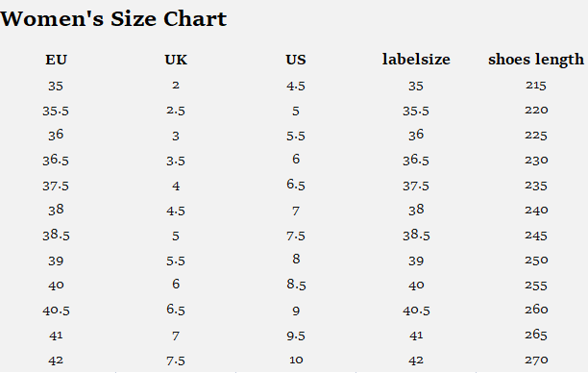Click shoes length value 250
This screenshot has width=588, height=373.
(536, 261)
